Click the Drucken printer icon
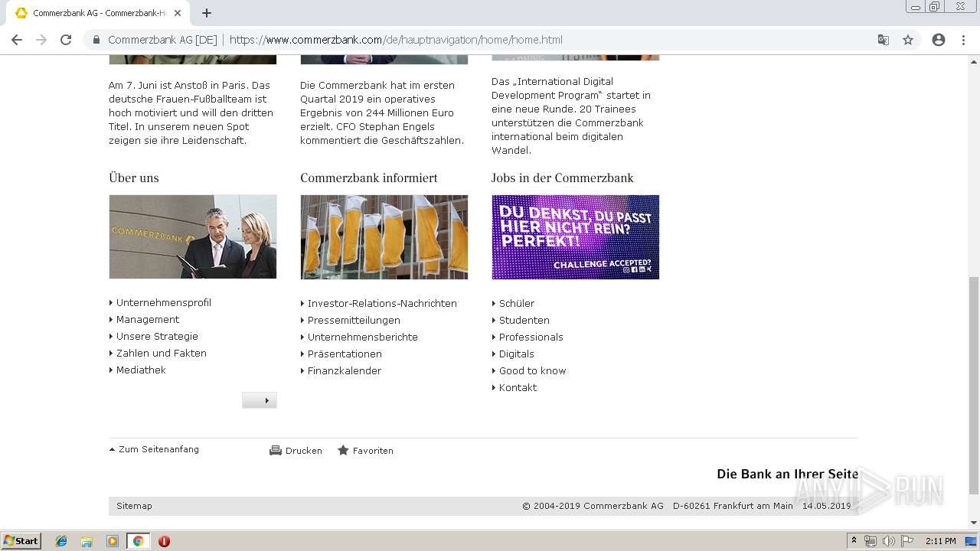 click(x=276, y=451)
